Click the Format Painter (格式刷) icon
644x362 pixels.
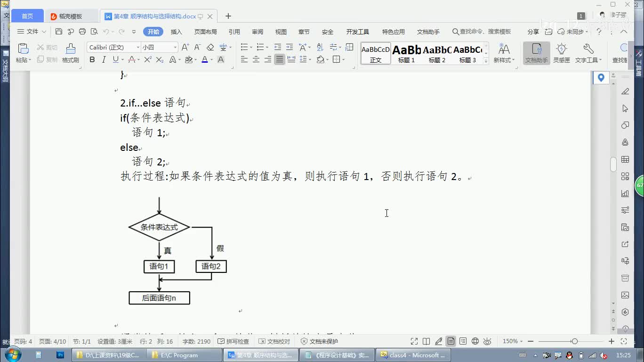click(x=70, y=52)
